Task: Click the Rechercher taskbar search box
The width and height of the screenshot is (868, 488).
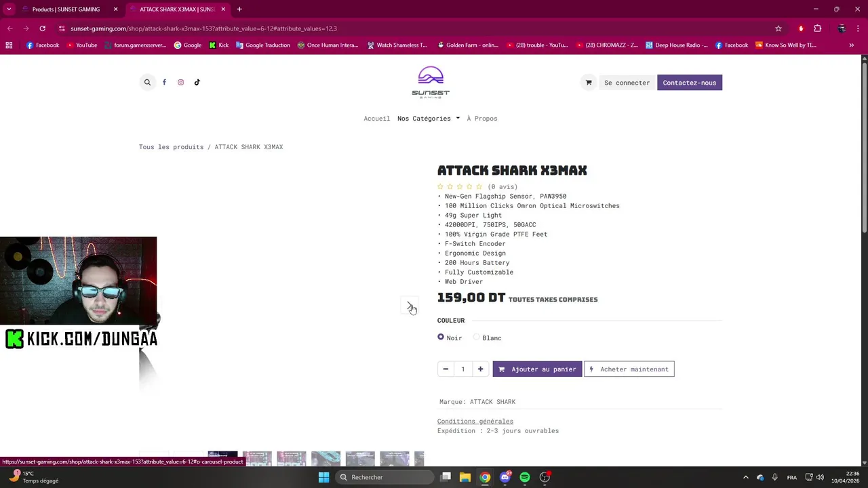Action: (385, 477)
